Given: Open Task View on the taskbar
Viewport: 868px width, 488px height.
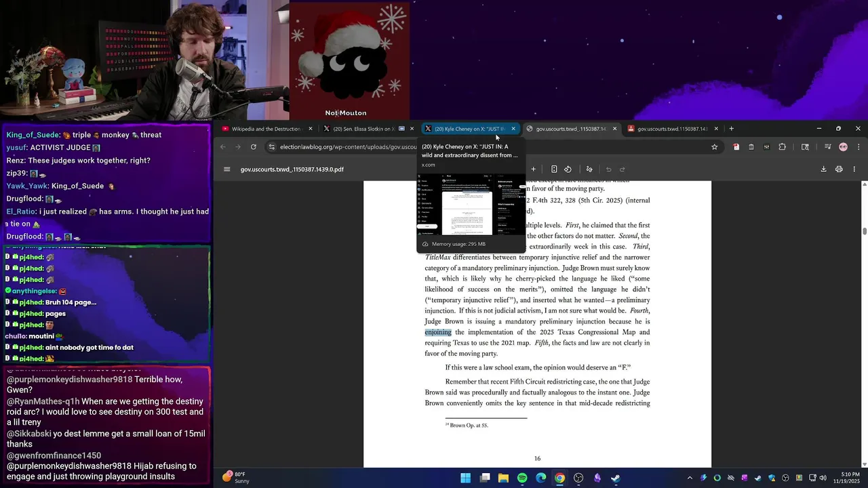Looking at the screenshot, I should click(x=485, y=478).
